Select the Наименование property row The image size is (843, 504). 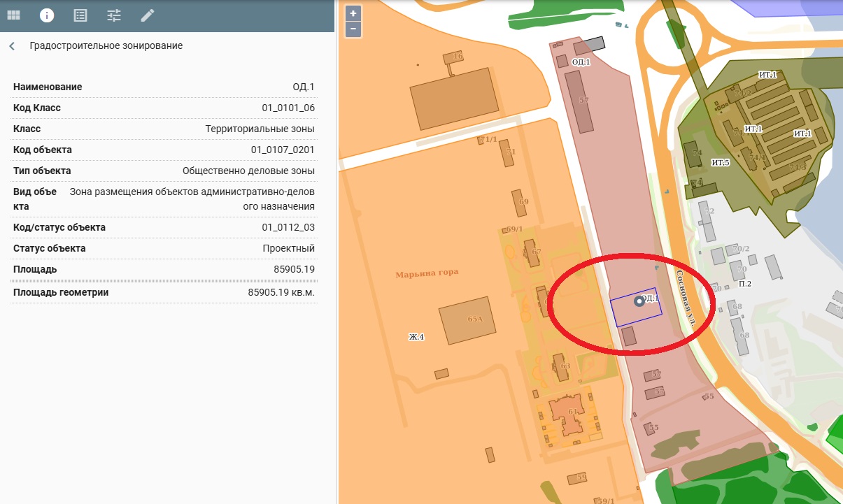164,87
